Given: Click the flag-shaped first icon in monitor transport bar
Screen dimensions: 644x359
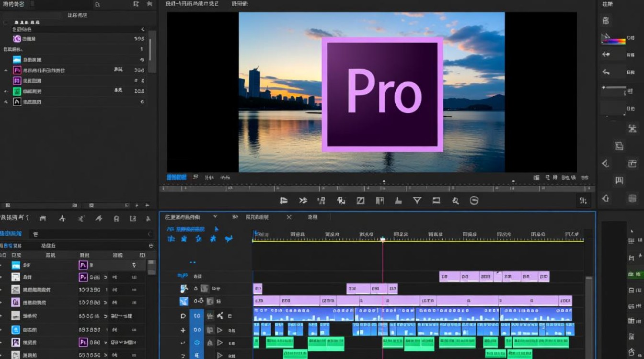Looking at the screenshot, I should tap(284, 201).
